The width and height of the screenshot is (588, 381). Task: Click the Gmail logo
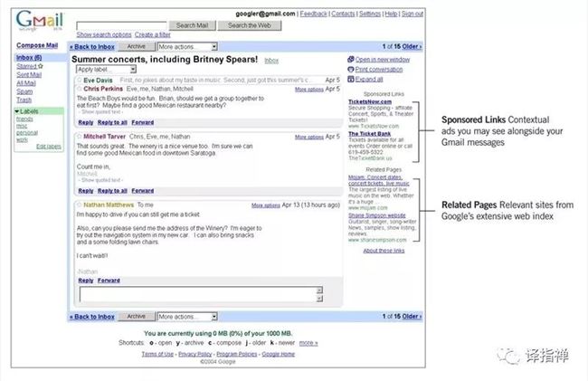tap(37, 22)
